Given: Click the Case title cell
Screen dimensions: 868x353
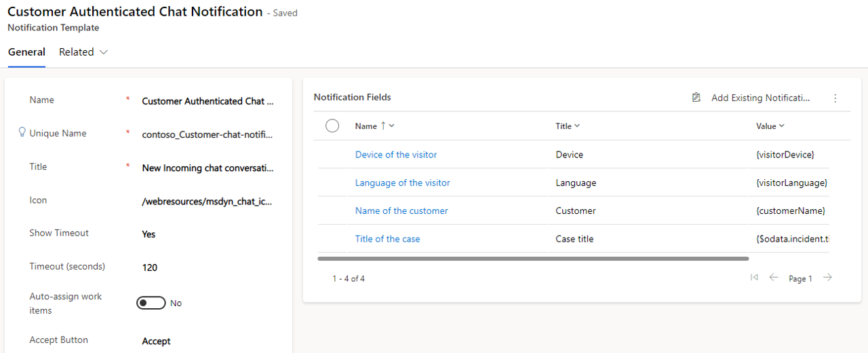Looking at the screenshot, I should 575,239.
